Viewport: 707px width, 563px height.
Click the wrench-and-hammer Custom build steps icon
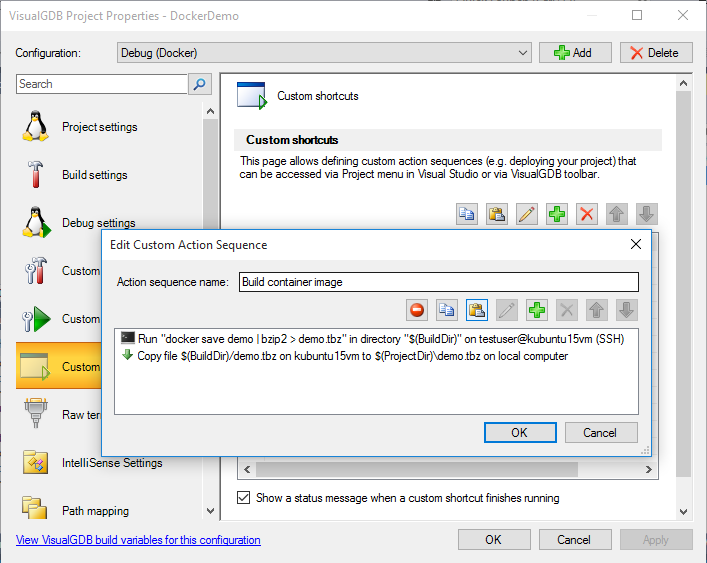[35, 270]
